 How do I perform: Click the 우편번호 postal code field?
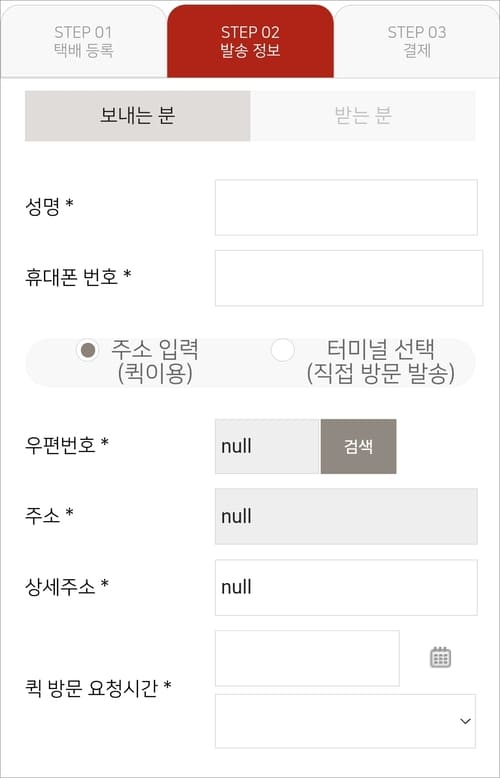click(267, 447)
